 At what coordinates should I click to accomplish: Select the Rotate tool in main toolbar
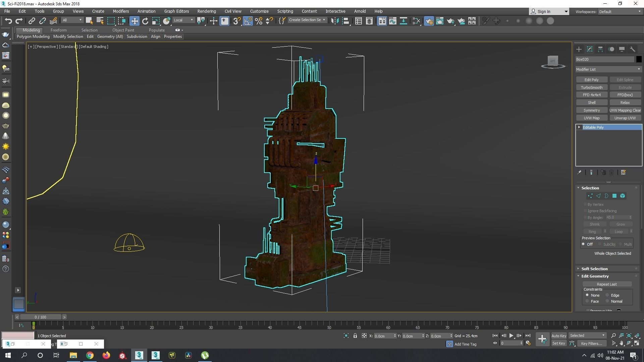tap(145, 21)
